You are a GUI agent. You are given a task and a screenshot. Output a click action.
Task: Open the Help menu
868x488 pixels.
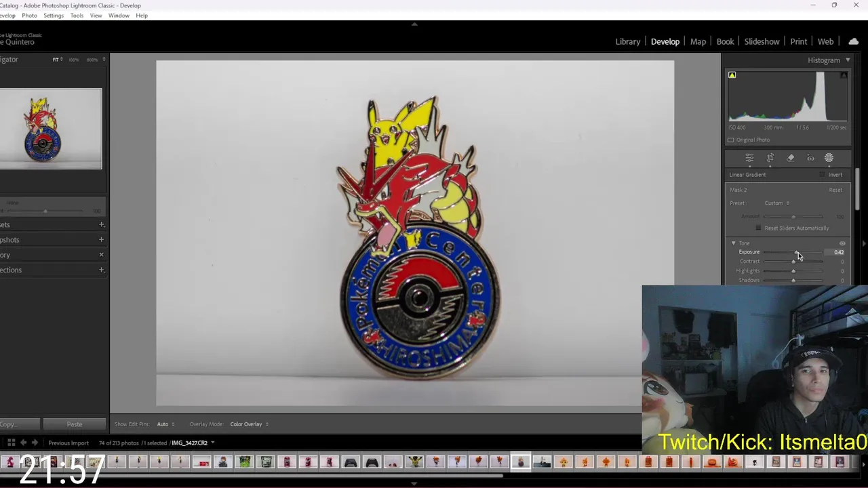(142, 15)
